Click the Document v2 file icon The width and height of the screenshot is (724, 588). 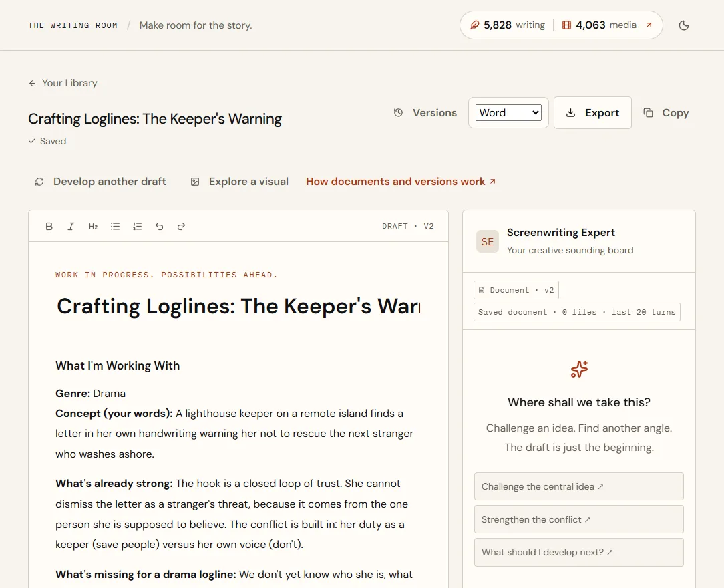pos(482,290)
